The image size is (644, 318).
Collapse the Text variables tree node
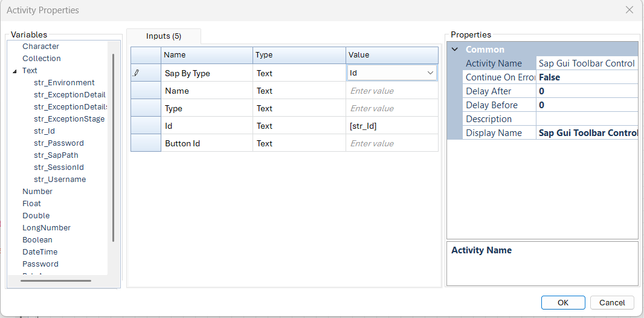tap(14, 71)
